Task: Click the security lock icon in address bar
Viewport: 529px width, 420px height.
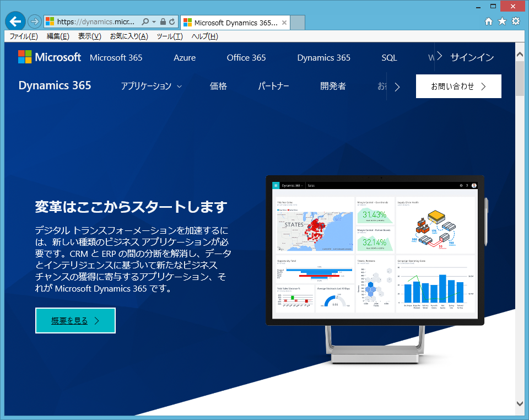Action: pyautogui.click(x=163, y=21)
